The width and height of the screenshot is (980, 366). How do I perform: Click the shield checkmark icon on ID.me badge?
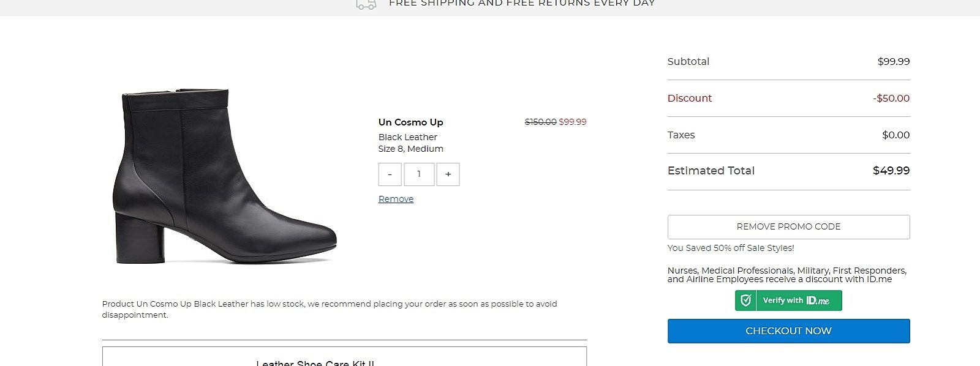click(745, 301)
